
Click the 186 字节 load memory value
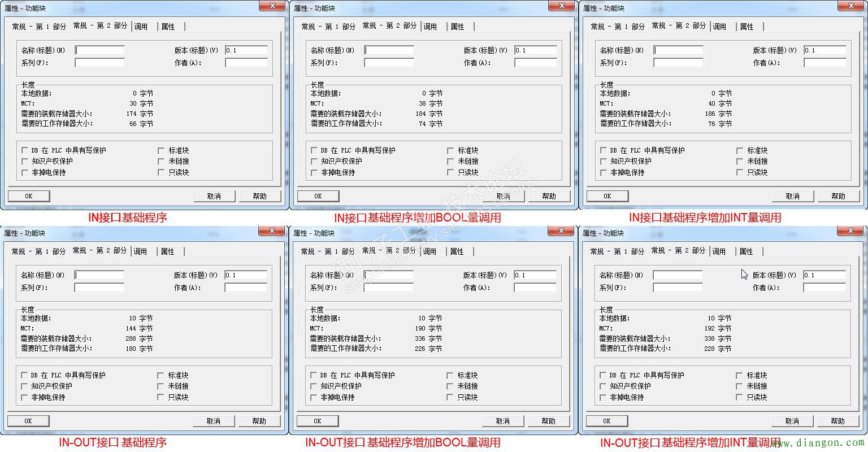tap(718, 114)
